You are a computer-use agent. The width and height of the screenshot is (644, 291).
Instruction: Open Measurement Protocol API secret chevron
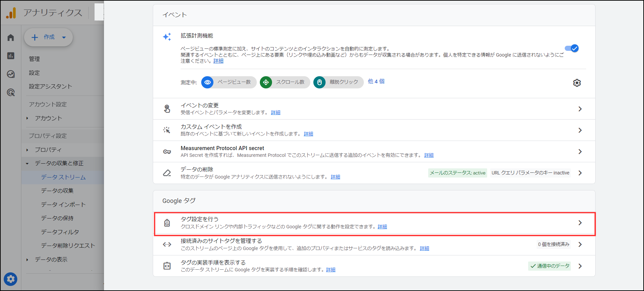pyautogui.click(x=580, y=151)
